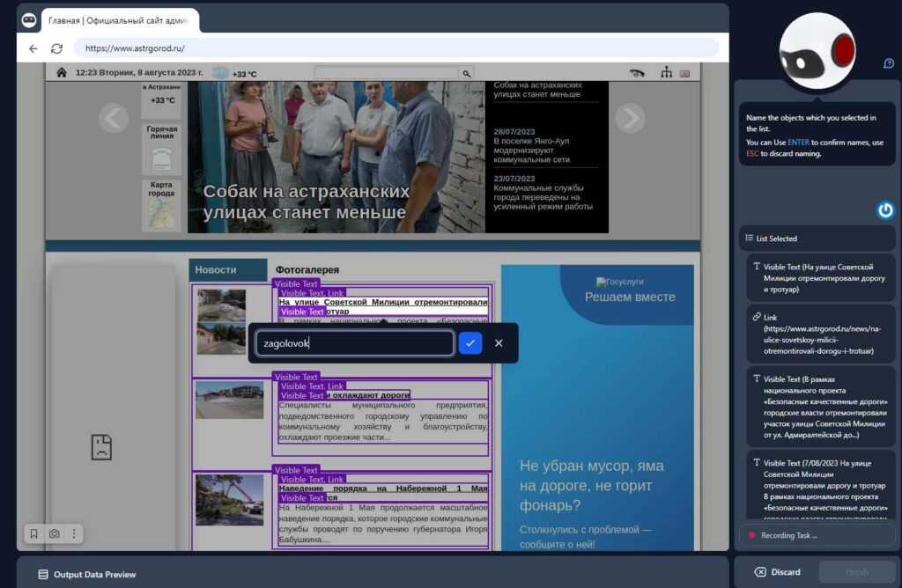Viewport: 902px width, 588px height.
Task: Click the robot avatar in the side panel
Action: (x=817, y=50)
